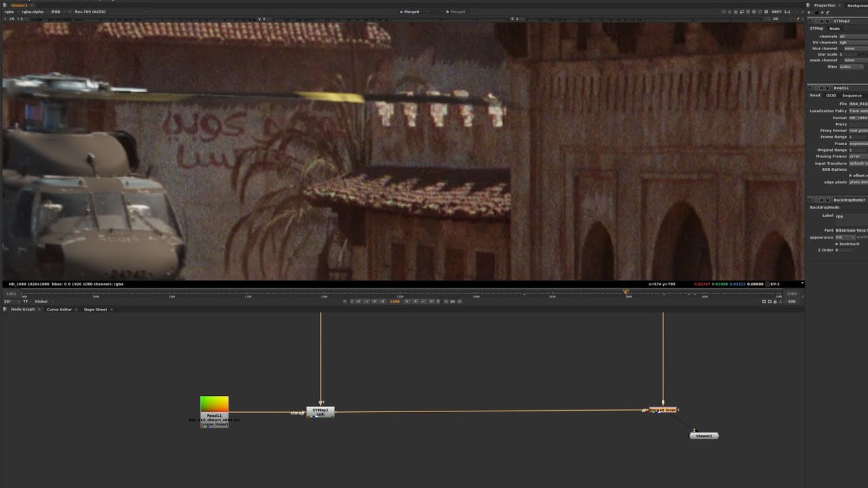Open the RGB display channel dropdown

tap(58, 12)
